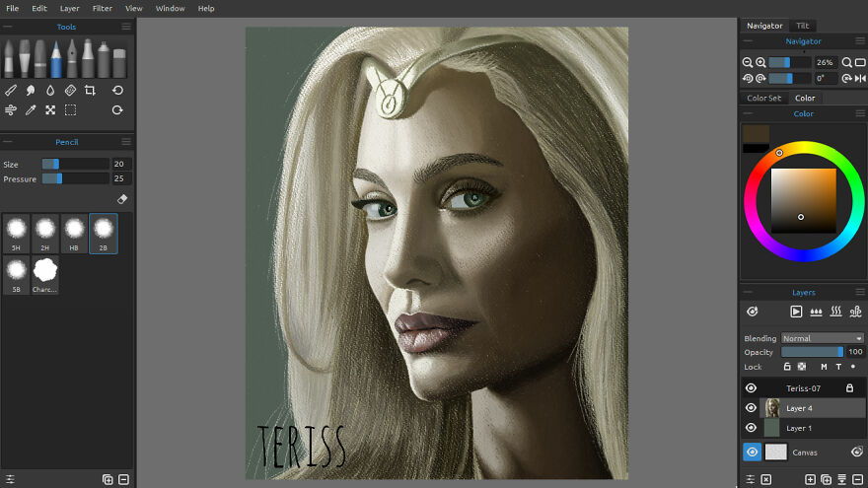Select the blue Pencil tool

[56, 58]
